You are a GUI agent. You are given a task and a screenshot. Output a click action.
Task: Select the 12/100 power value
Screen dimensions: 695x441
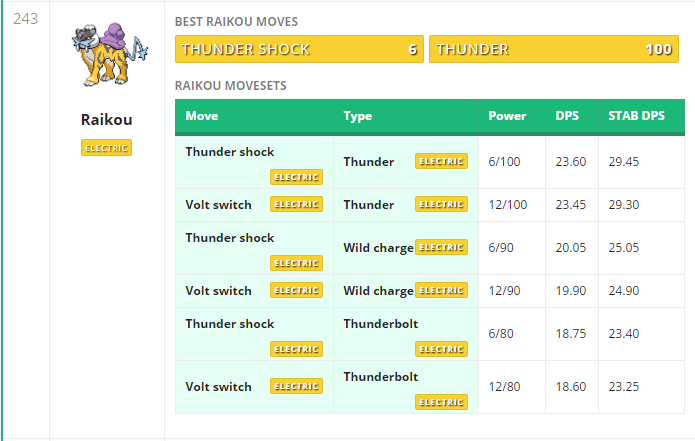point(508,205)
